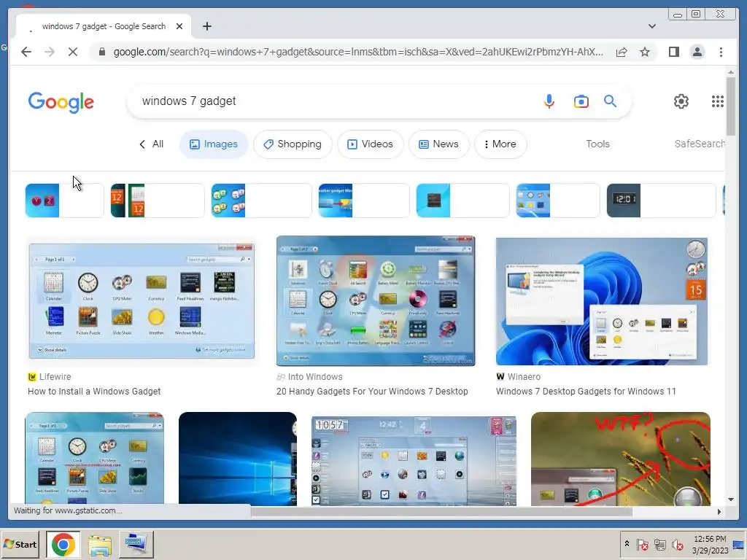Select the pink gadget suggestion chip
747x560 pixels.
pyautogui.click(x=64, y=201)
